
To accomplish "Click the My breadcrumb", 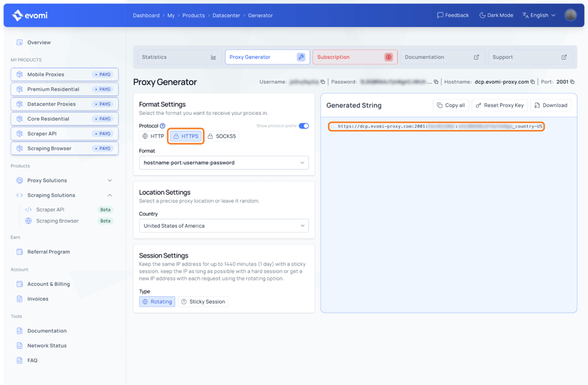I will pyautogui.click(x=171, y=15).
